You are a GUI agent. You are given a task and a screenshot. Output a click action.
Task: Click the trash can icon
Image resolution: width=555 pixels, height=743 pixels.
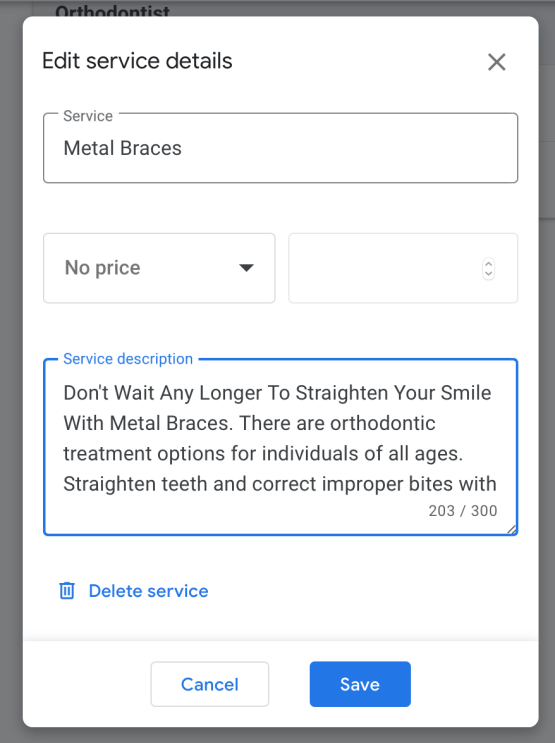(67, 591)
